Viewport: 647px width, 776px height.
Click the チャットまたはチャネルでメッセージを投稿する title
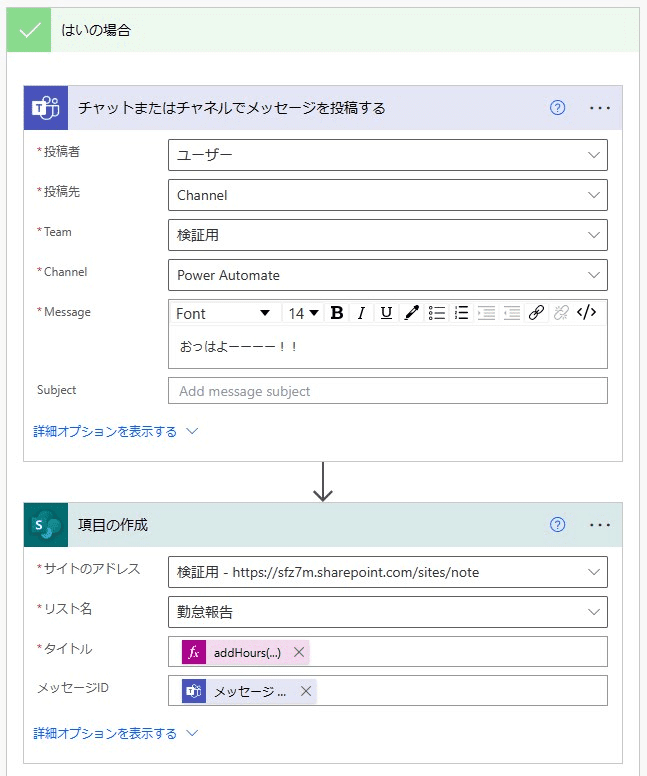(x=232, y=108)
